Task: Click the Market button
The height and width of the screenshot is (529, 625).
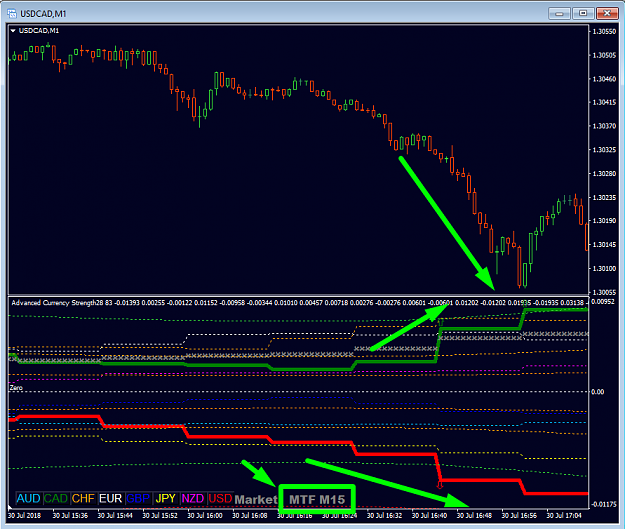Action: click(256, 499)
